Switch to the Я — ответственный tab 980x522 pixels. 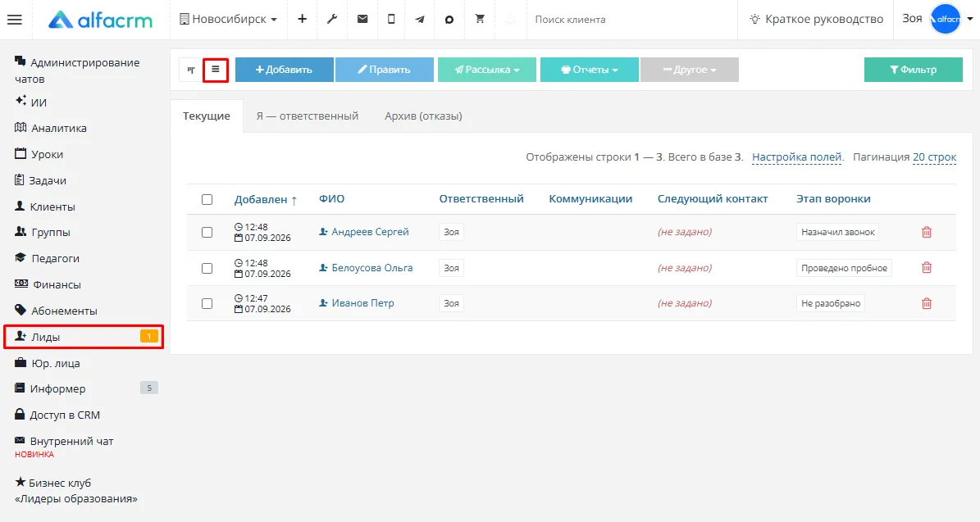pyautogui.click(x=307, y=116)
